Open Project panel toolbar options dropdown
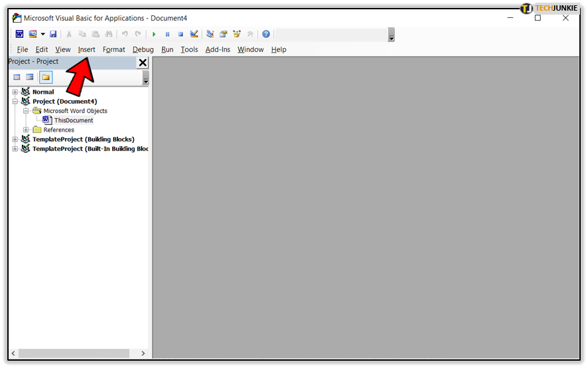 coord(146,78)
